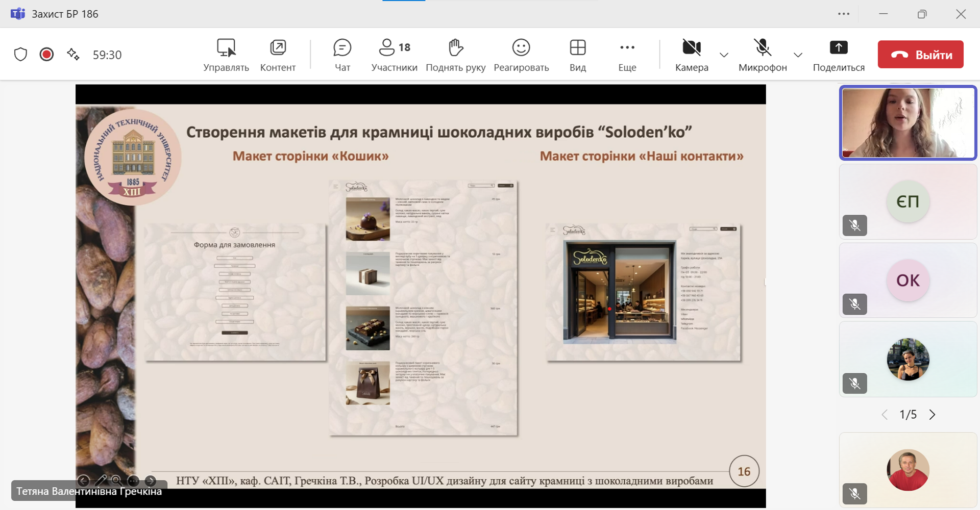Click the red recording indicator
This screenshot has width=980, height=510.
(46, 55)
